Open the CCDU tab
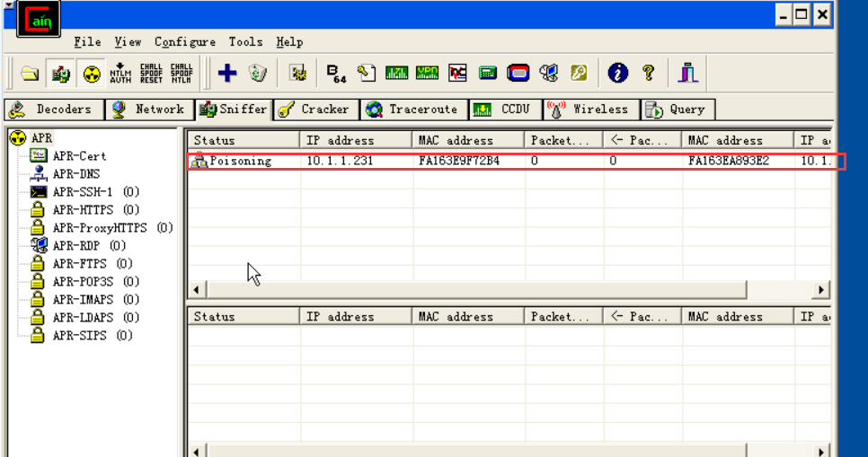The height and width of the screenshot is (457, 868). (x=506, y=110)
